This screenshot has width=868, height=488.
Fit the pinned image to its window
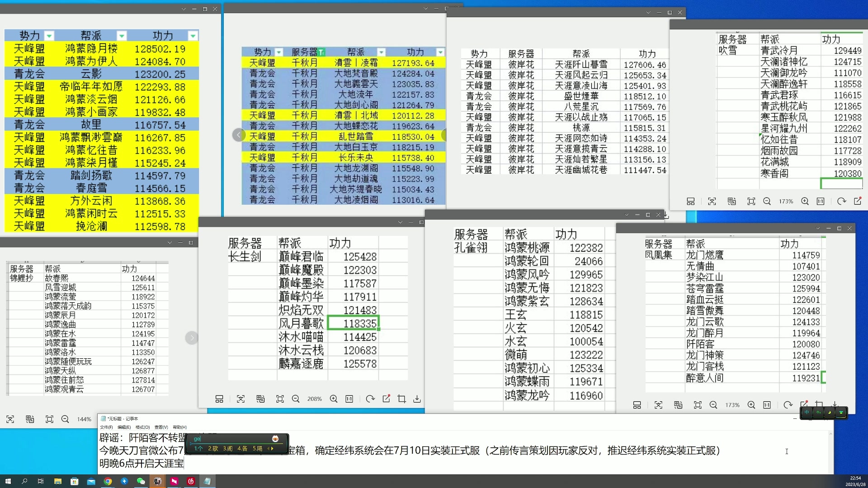pyautogui.click(x=280, y=399)
